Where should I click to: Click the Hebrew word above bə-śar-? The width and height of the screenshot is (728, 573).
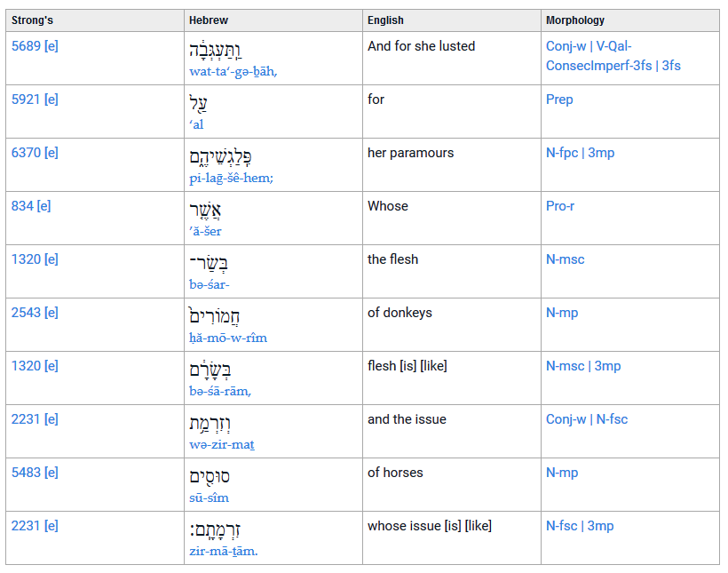[209, 264]
